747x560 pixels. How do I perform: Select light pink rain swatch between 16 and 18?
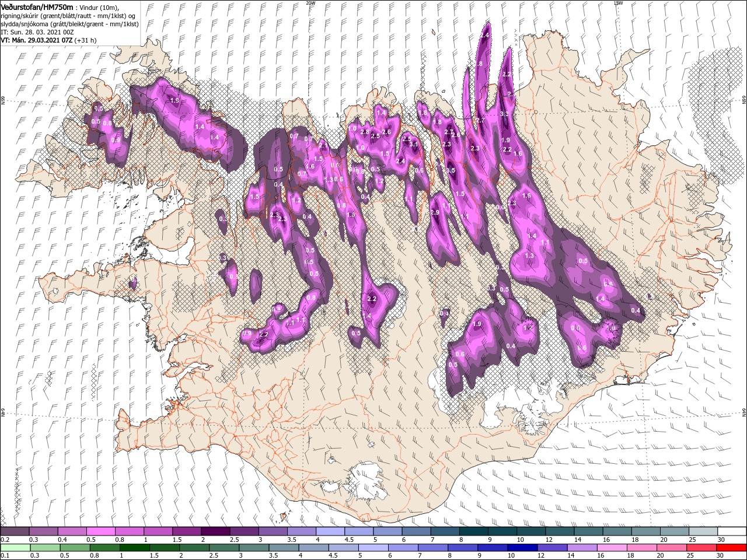point(612,548)
